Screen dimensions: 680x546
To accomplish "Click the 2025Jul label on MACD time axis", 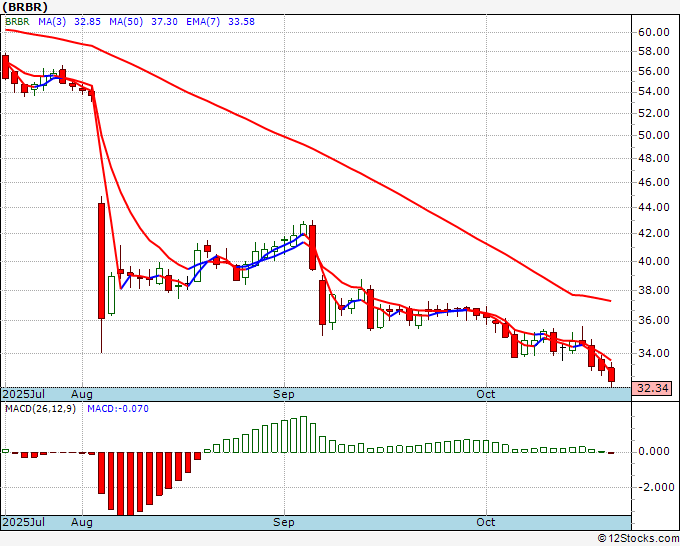I will coord(24,522).
